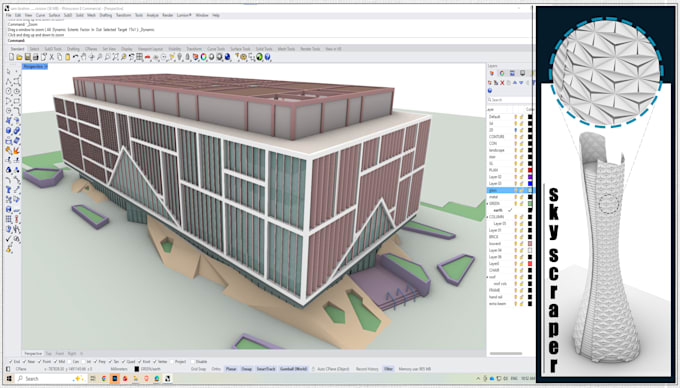Click the color wheel icon in the Standard toolbar
Image resolution: width=680 pixels, height=388 pixels.
(203, 57)
